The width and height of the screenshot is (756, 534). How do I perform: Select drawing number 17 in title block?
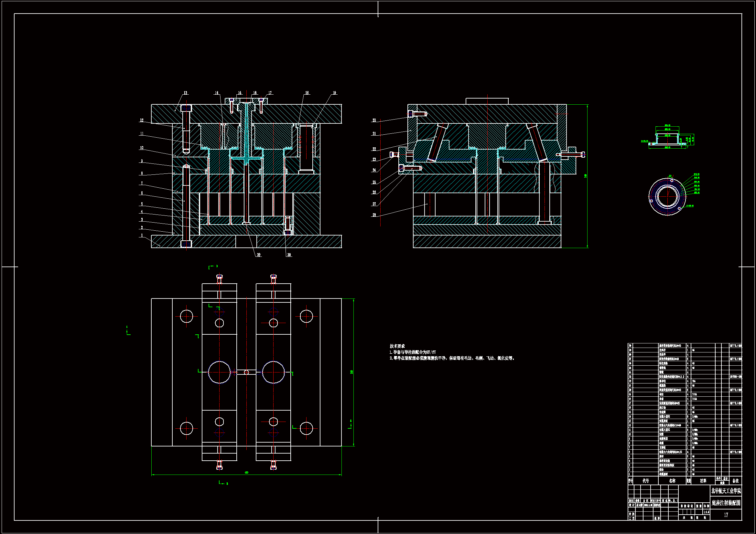tap(726, 515)
